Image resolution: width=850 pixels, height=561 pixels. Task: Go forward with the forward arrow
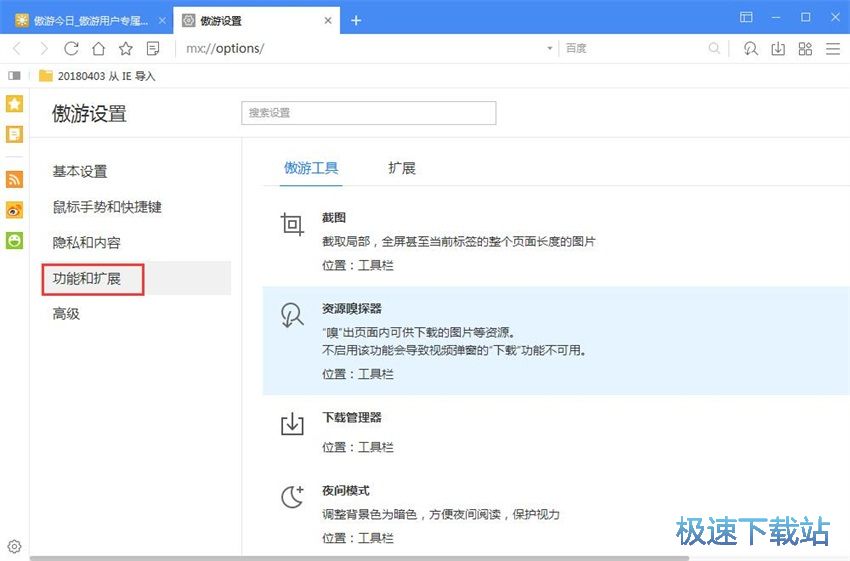click(x=44, y=49)
